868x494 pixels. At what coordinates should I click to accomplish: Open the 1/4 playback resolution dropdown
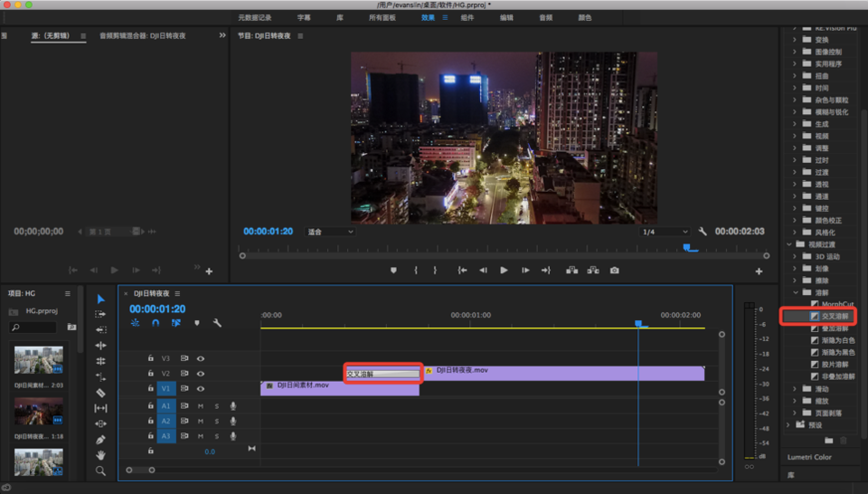click(x=665, y=232)
